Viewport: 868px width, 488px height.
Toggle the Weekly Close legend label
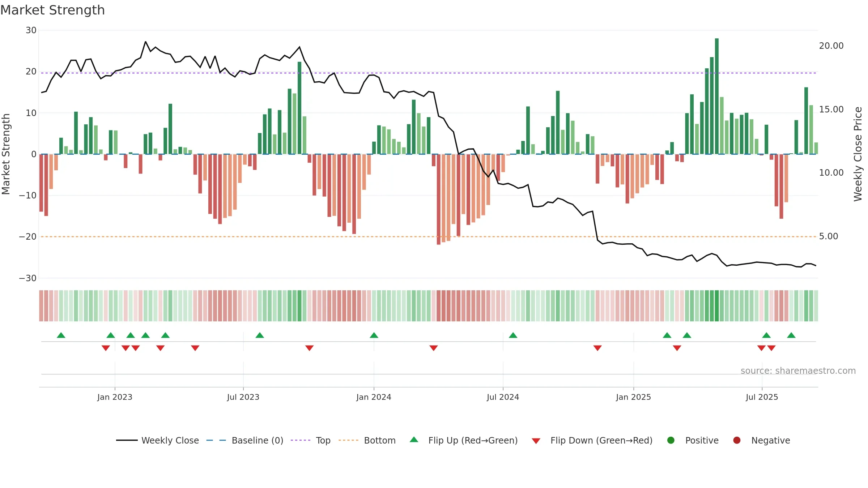coord(170,441)
